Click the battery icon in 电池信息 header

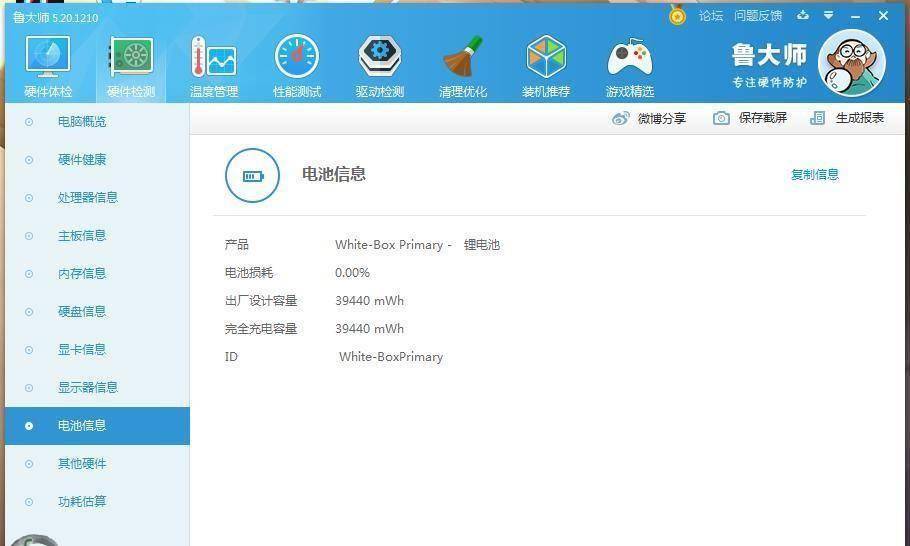pyautogui.click(x=252, y=175)
